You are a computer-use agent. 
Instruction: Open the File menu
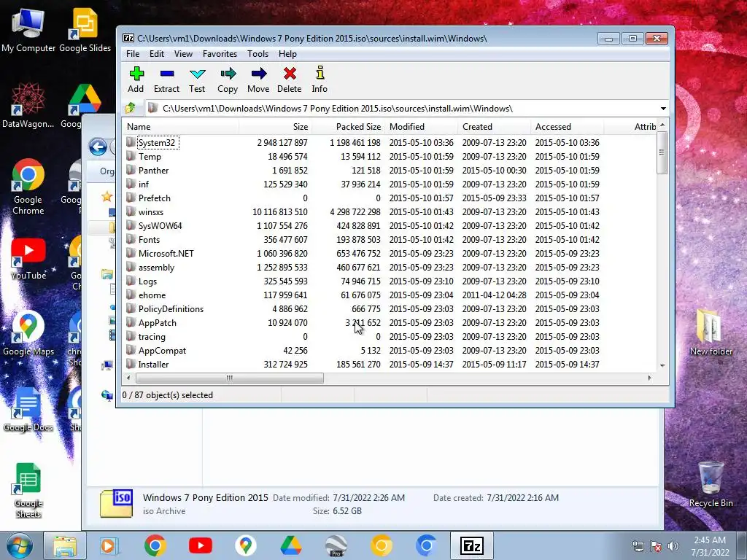point(133,54)
